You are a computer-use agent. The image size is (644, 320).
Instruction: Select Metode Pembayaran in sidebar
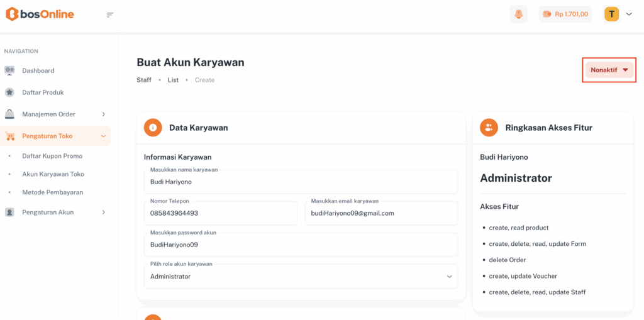pos(52,192)
